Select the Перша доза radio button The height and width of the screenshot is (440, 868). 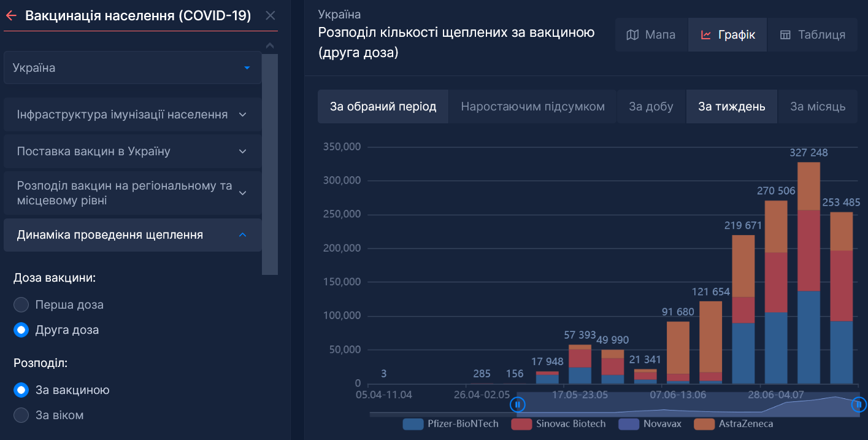click(x=21, y=305)
